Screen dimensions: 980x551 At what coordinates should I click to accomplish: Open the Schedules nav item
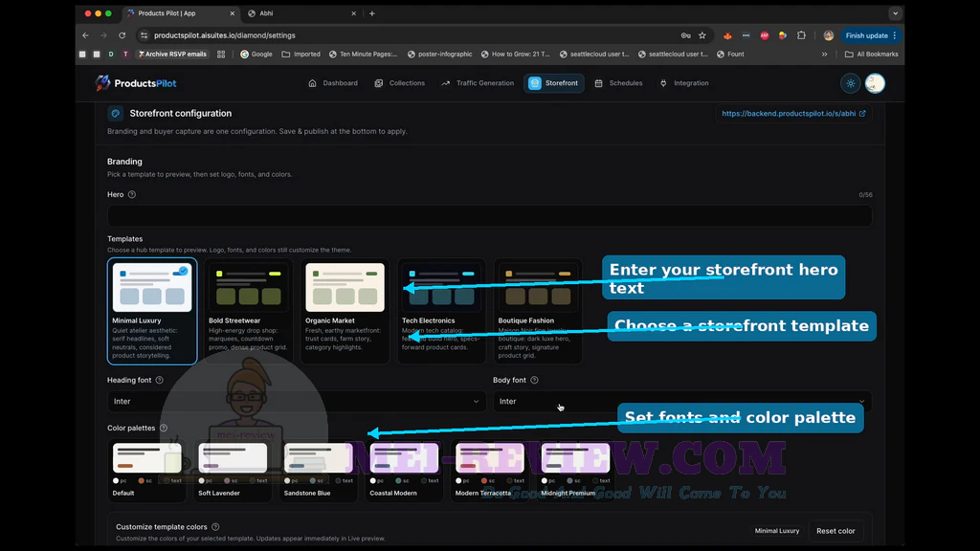[x=618, y=83]
